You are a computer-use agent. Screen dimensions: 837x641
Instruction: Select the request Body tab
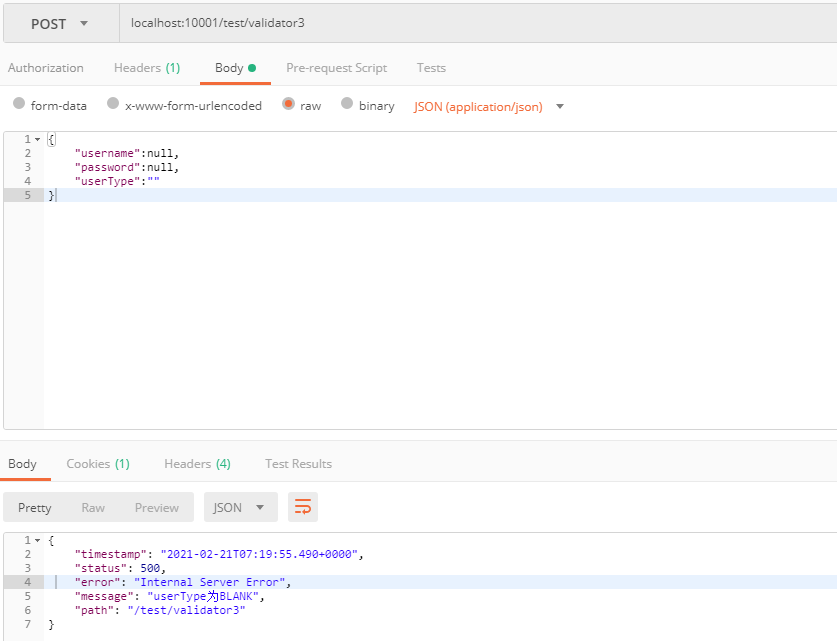[235, 68]
